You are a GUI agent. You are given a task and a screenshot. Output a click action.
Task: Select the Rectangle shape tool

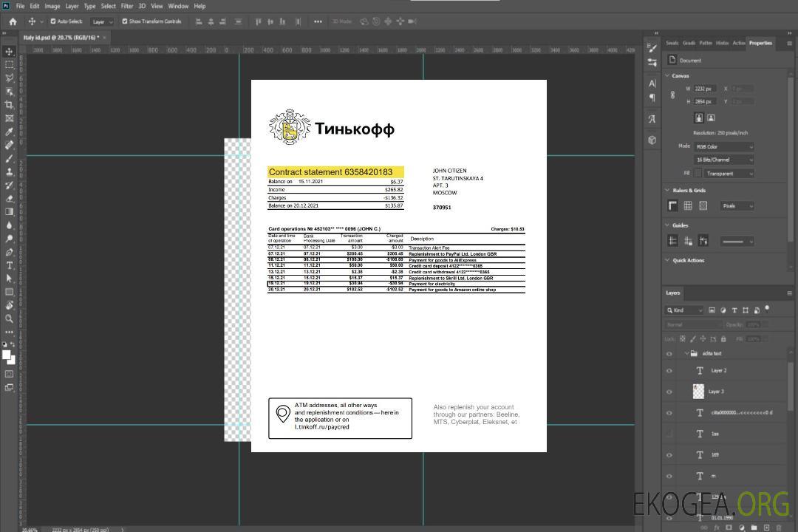(9, 292)
